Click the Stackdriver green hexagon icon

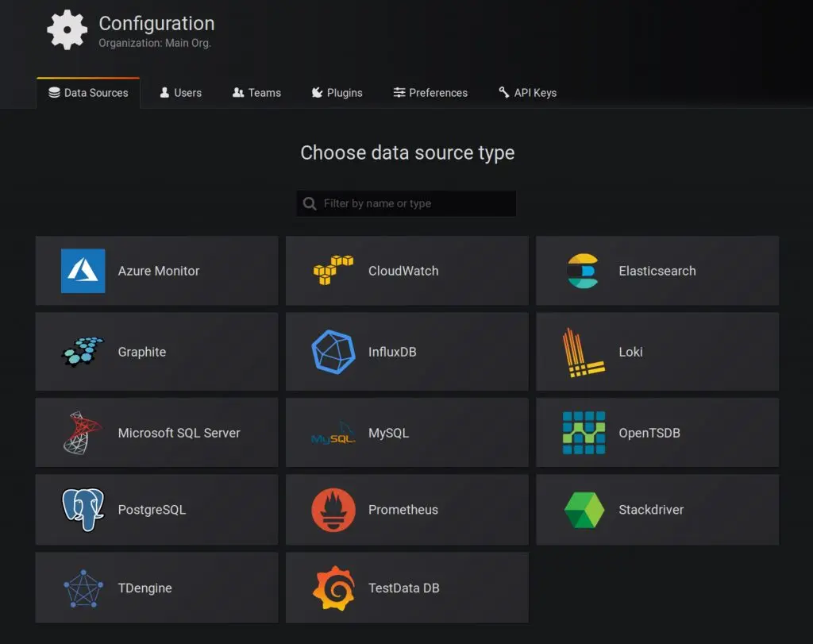tap(583, 510)
